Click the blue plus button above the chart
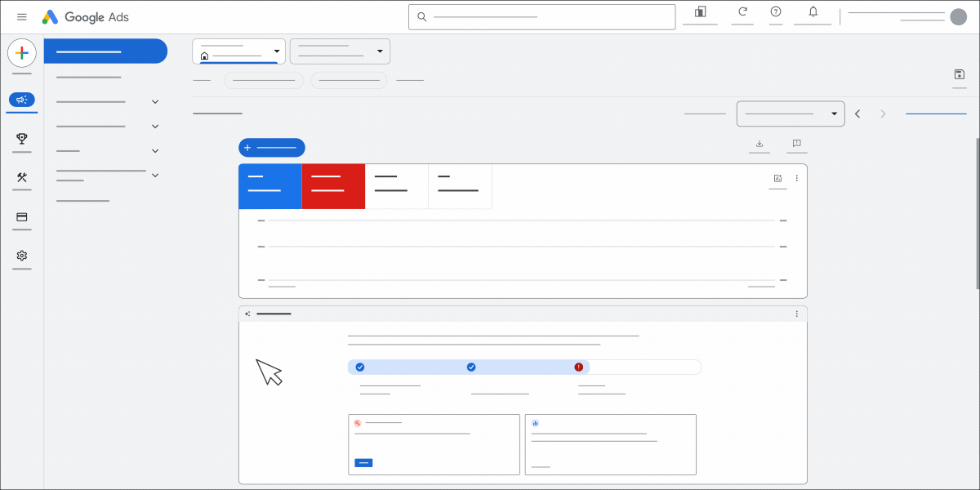The image size is (980, 490). [x=272, y=148]
